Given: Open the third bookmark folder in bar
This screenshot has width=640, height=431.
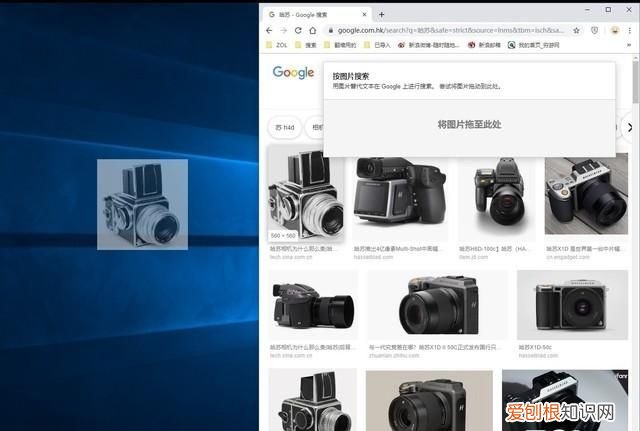Looking at the screenshot, I should click(x=340, y=45).
